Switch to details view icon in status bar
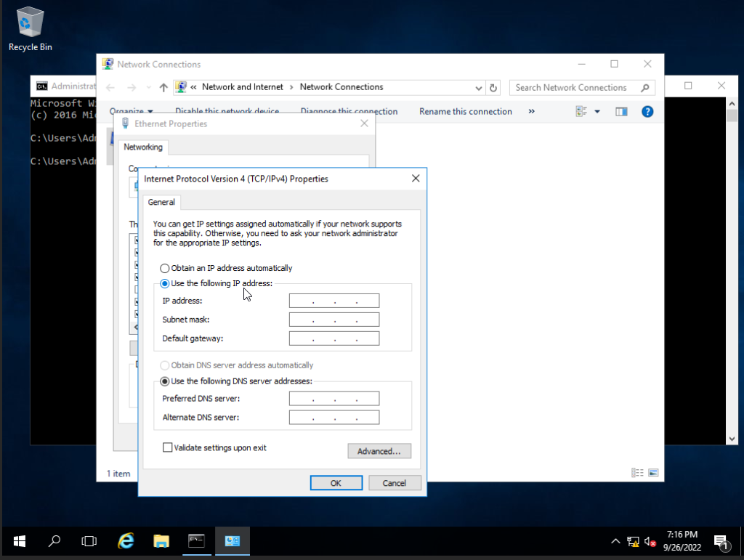The image size is (744, 560). (x=637, y=473)
